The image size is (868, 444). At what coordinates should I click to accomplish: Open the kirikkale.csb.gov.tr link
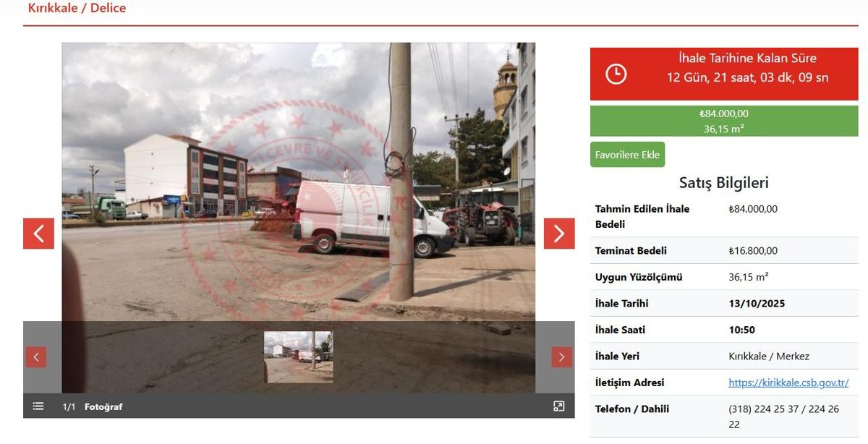click(x=788, y=383)
